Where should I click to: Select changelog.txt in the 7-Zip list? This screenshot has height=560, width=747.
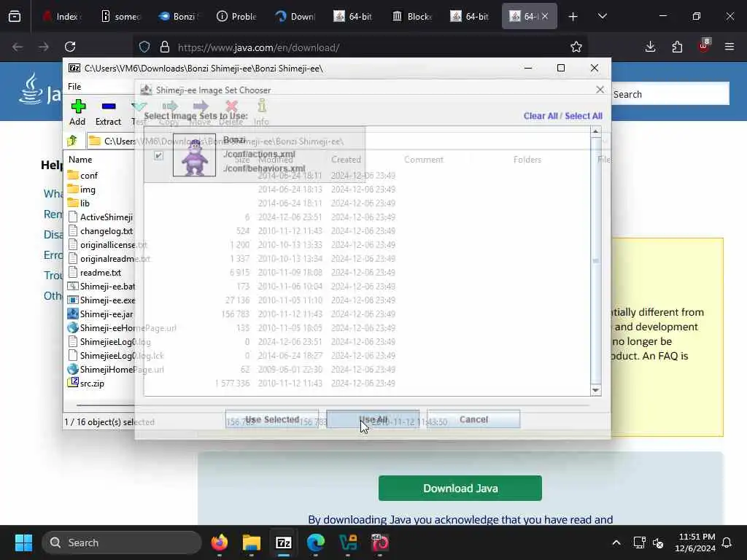(x=100, y=231)
